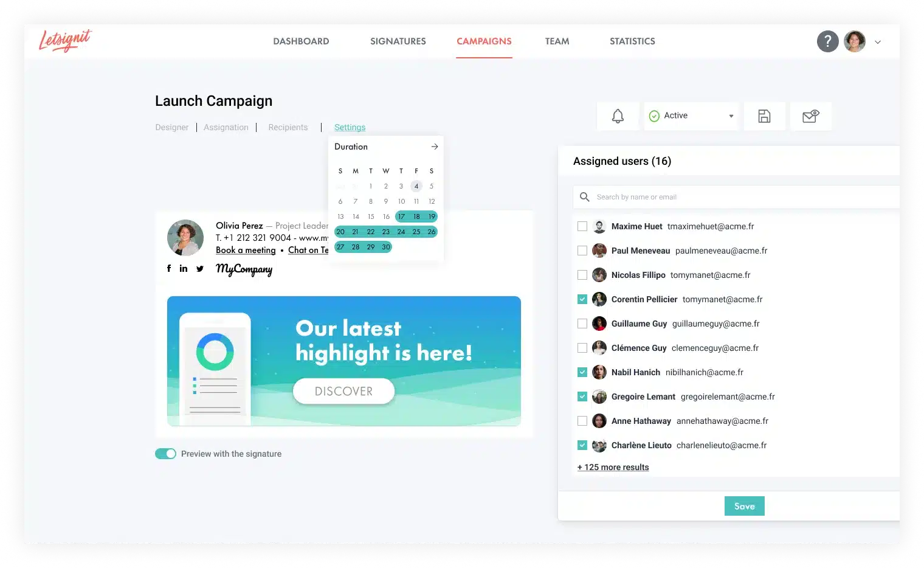Image resolution: width=924 pixels, height=568 pixels.
Task: Open the Statistics tab
Action: pyautogui.click(x=632, y=41)
